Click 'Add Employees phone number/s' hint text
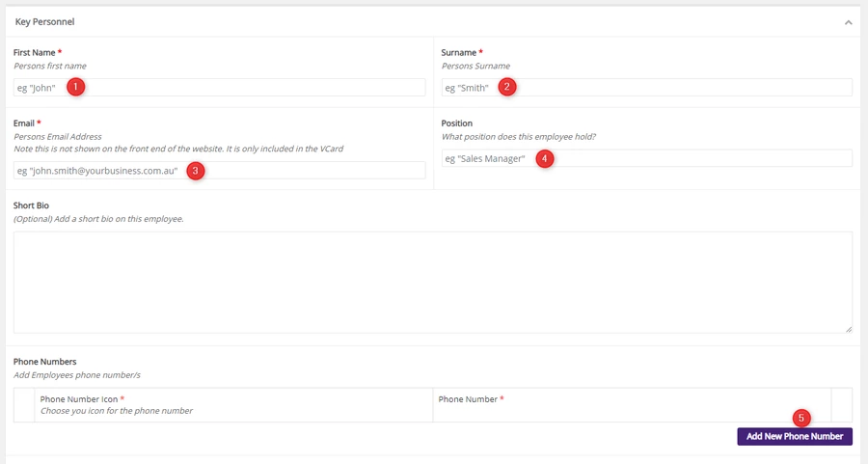The height and width of the screenshot is (464, 868). (x=77, y=375)
